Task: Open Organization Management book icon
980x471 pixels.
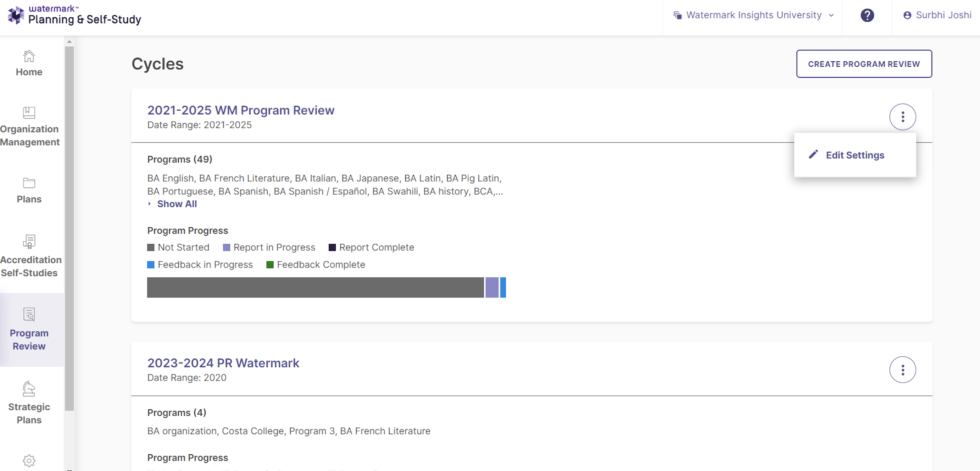Action: tap(29, 113)
